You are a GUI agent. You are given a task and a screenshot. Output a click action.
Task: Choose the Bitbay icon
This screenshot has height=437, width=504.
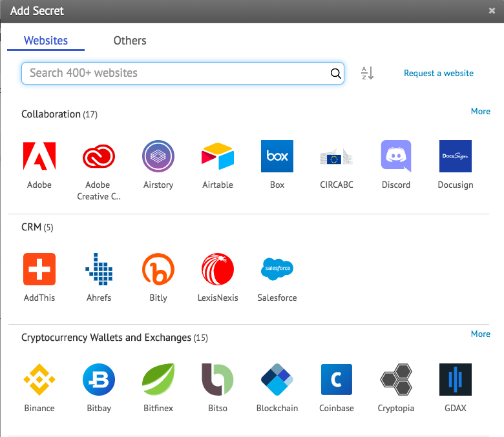pyautogui.click(x=99, y=380)
